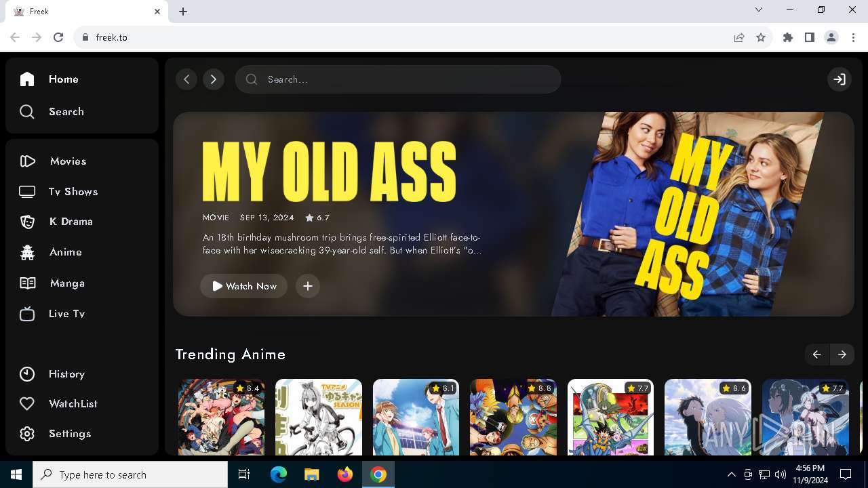The width and height of the screenshot is (868, 488).
Task: Open the anime thumbnail rated 8.8
Action: [x=513, y=417]
